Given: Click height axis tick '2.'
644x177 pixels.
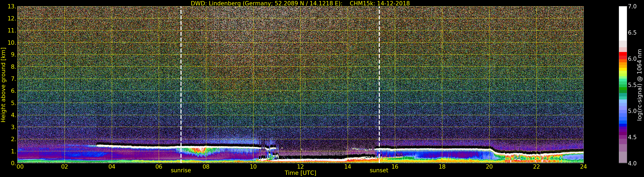Looking at the screenshot, I should point(13,139).
